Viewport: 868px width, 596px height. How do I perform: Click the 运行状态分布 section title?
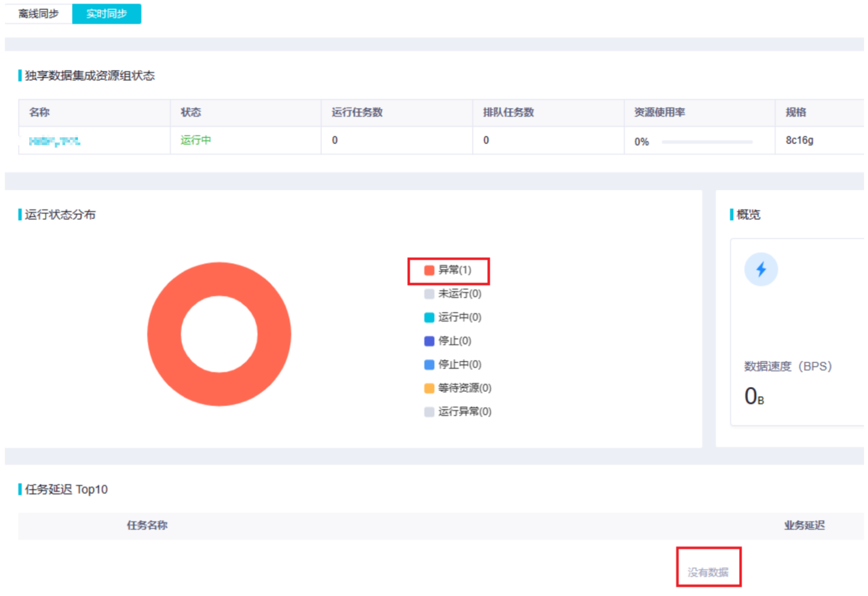tap(60, 215)
